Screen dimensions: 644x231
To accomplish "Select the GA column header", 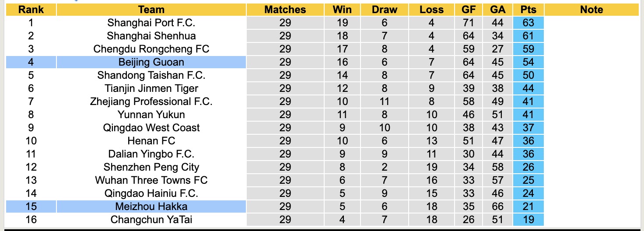I will tap(497, 10).
